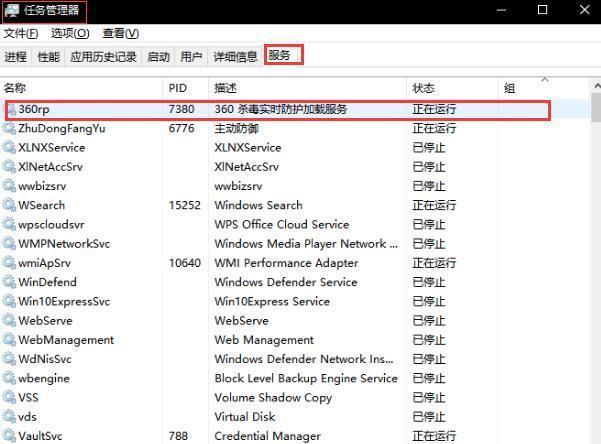Open the 查看(V) menu
This screenshot has height=444, width=601.
120,34
